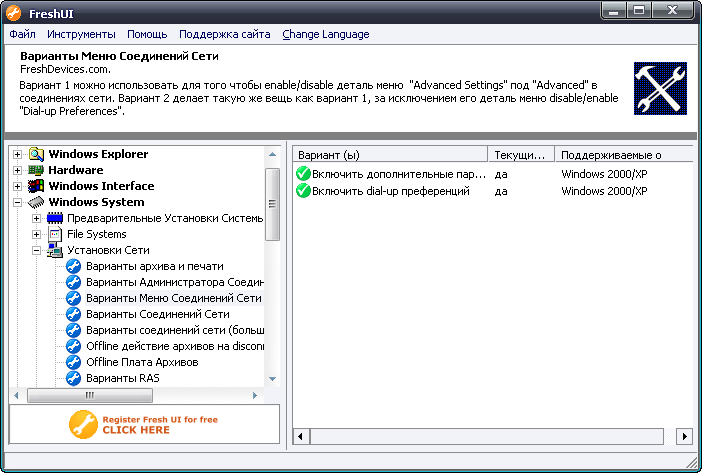Click the Установки Сети network computer icon

(55, 251)
